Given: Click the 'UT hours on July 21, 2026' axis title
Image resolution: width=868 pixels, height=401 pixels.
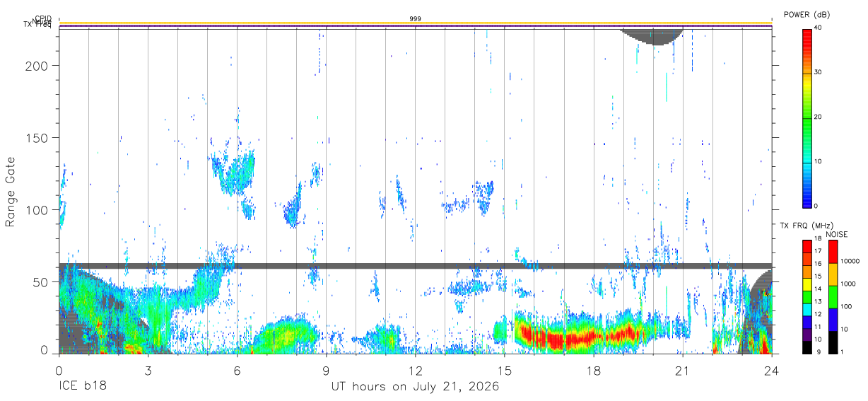Looking at the screenshot, I should click(416, 387).
